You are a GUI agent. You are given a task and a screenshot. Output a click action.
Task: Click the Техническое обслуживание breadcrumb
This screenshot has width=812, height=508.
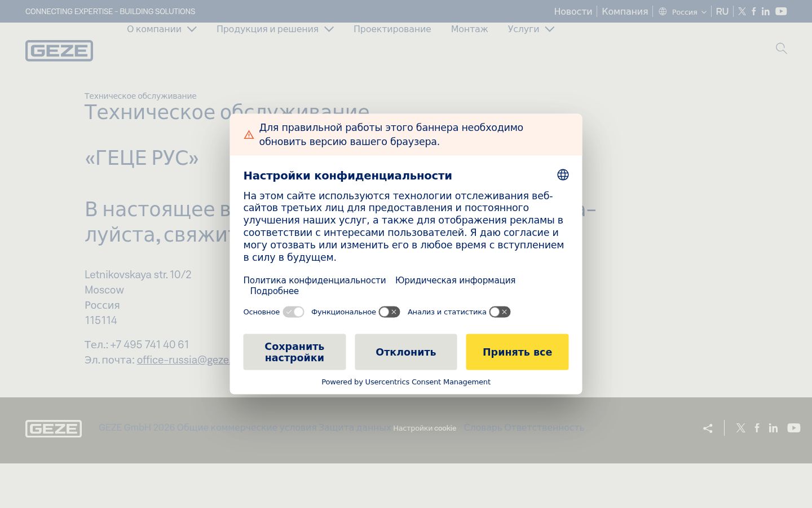pos(140,96)
